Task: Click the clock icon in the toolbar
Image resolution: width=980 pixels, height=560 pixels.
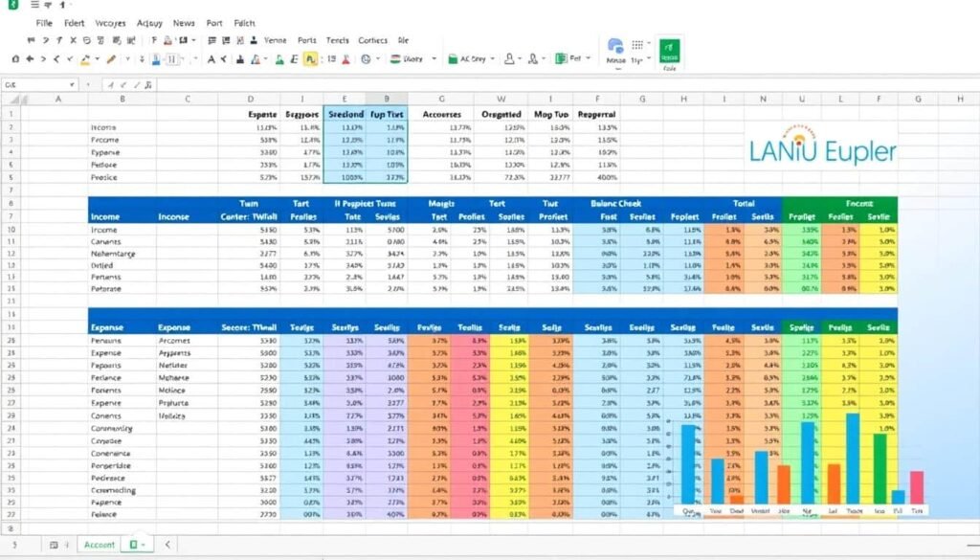Action: [366, 58]
